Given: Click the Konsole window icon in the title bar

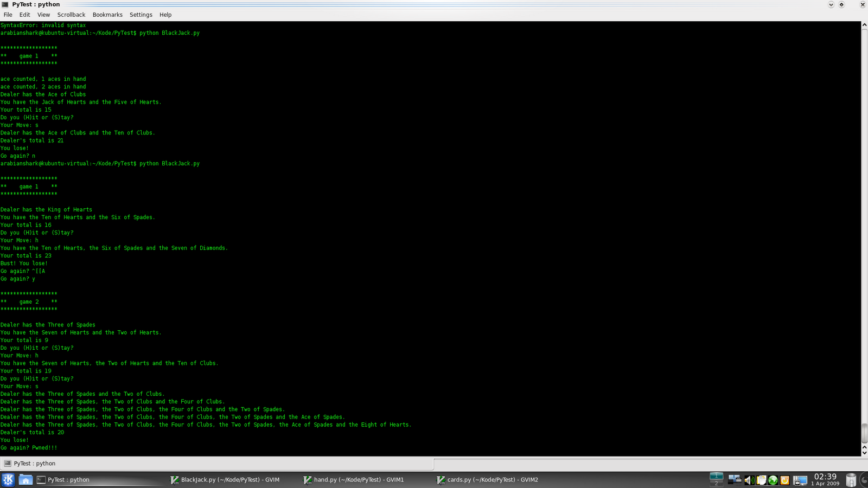Looking at the screenshot, I should (x=5, y=4).
